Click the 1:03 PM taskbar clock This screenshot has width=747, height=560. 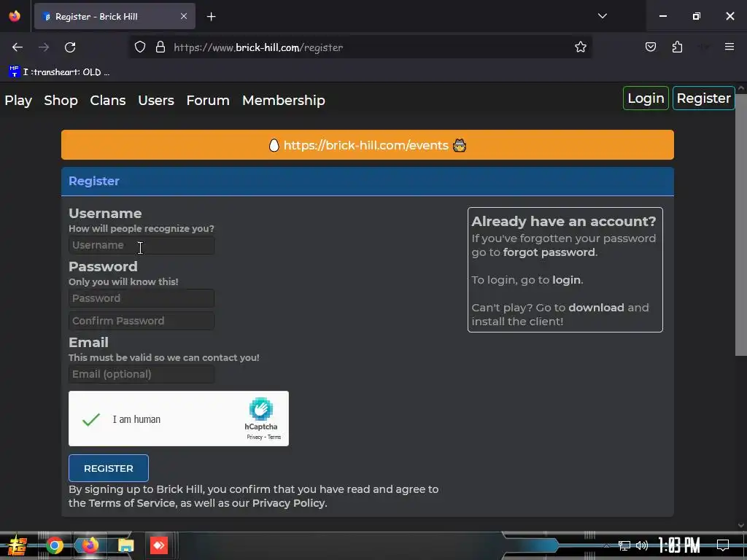point(679,545)
